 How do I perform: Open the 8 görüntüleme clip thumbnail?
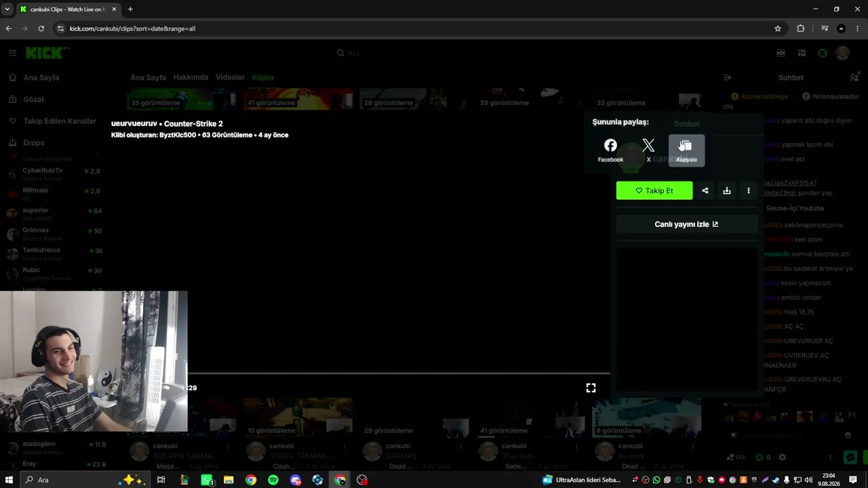coord(646,417)
